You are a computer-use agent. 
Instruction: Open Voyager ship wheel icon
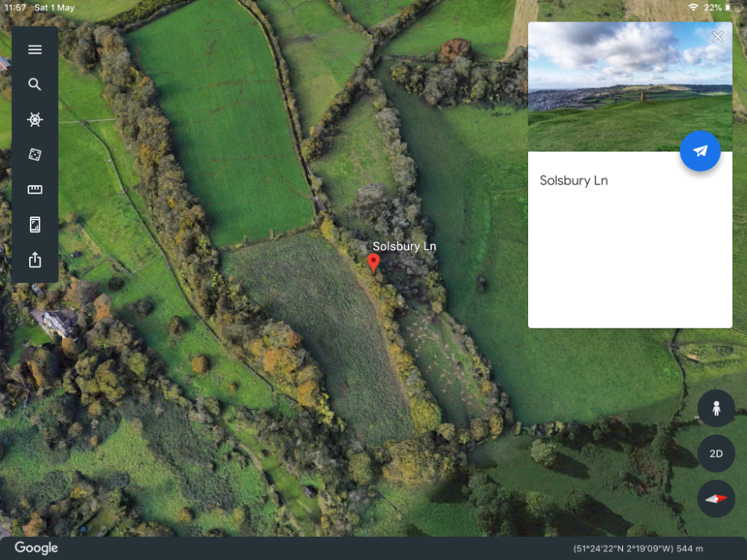pyautogui.click(x=35, y=119)
